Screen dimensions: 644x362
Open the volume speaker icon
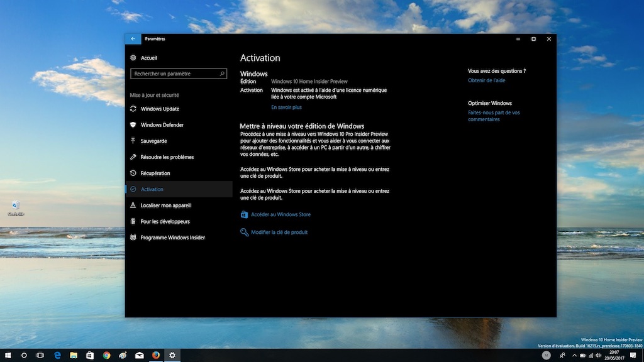599,356
